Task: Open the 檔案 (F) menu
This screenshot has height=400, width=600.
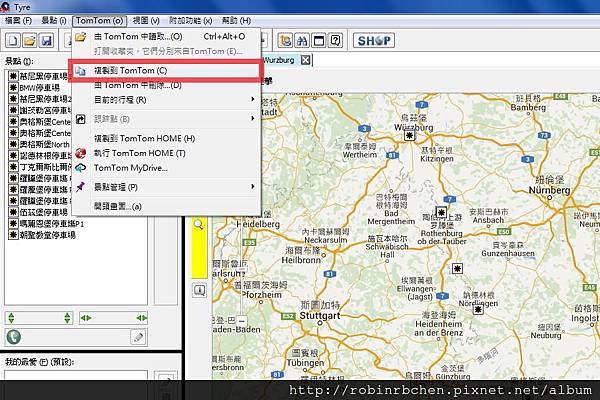Action: point(18,20)
